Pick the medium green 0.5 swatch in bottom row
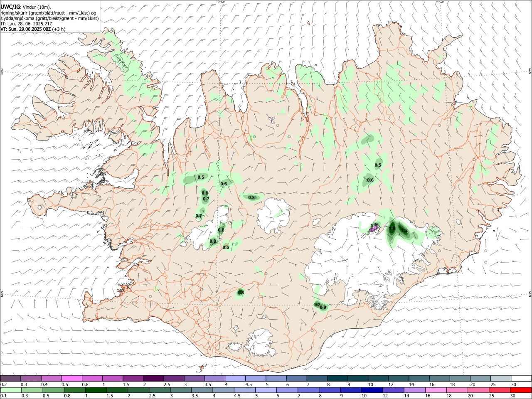 (x=53, y=390)
